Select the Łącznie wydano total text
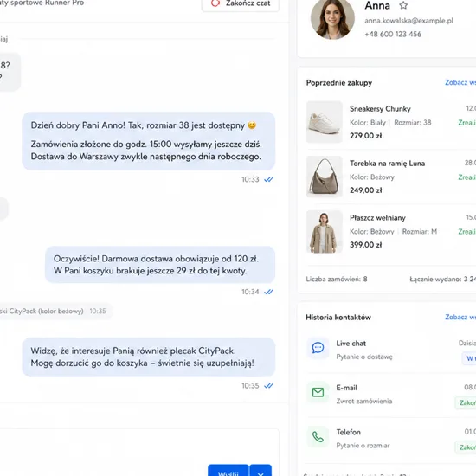This screenshot has height=476, width=476. (442, 279)
